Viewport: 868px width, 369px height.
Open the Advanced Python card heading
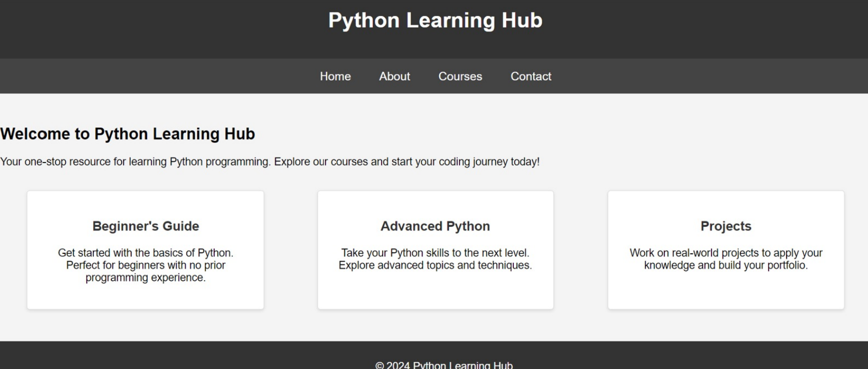435,226
